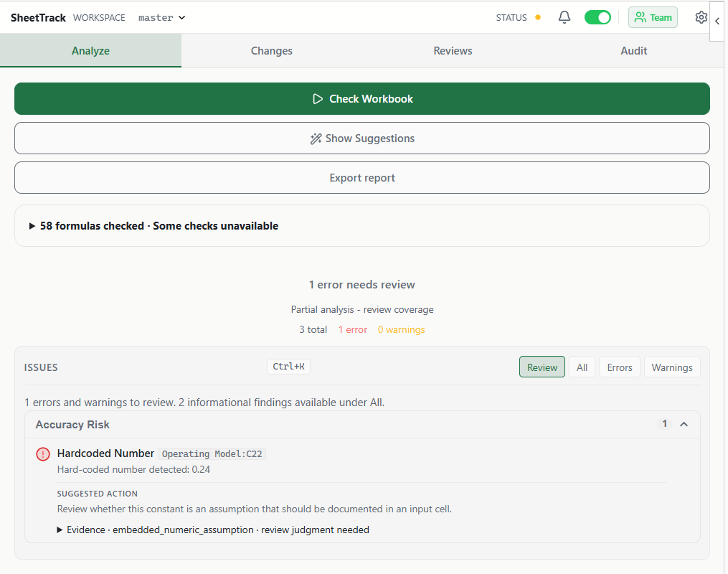Click the ISSUES section label
The height and width of the screenshot is (574, 728).
pyautogui.click(x=41, y=367)
